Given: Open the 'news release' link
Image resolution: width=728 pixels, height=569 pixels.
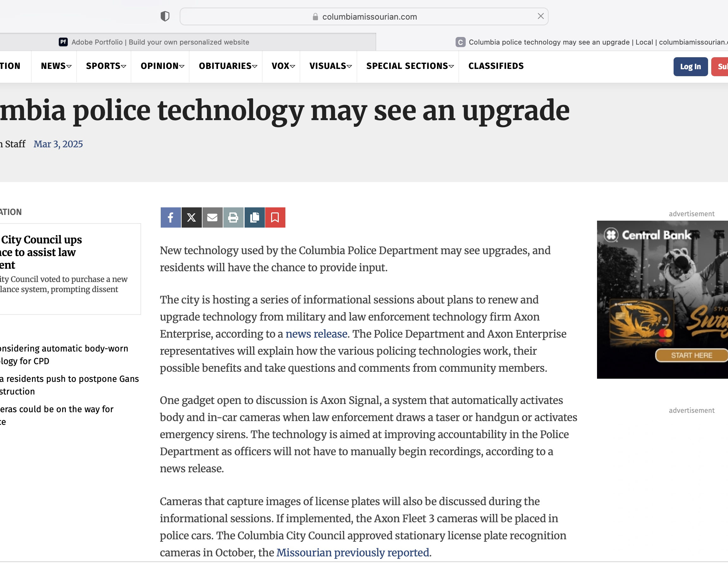Looking at the screenshot, I should click(x=316, y=334).
